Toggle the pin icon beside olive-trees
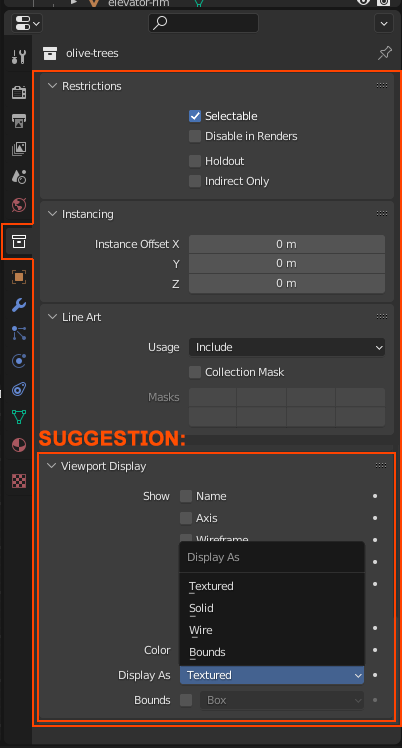This screenshot has width=402, height=748. click(x=385, y=53)
